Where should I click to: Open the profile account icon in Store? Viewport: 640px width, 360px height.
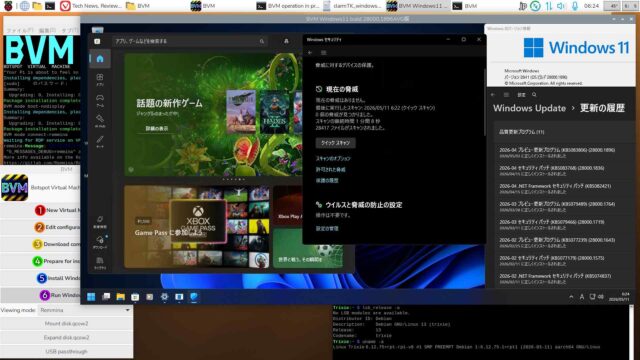coord(286,41)
